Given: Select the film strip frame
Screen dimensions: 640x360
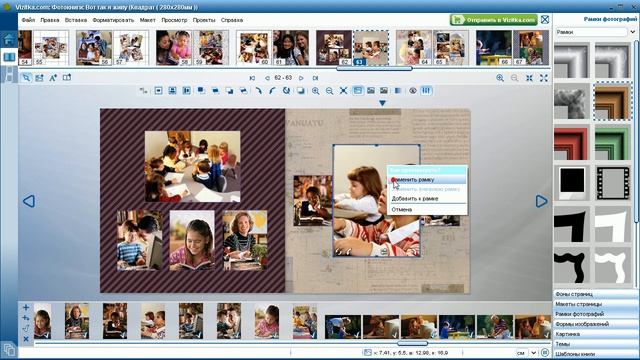Looking at the screenshot, I should 613,183.
